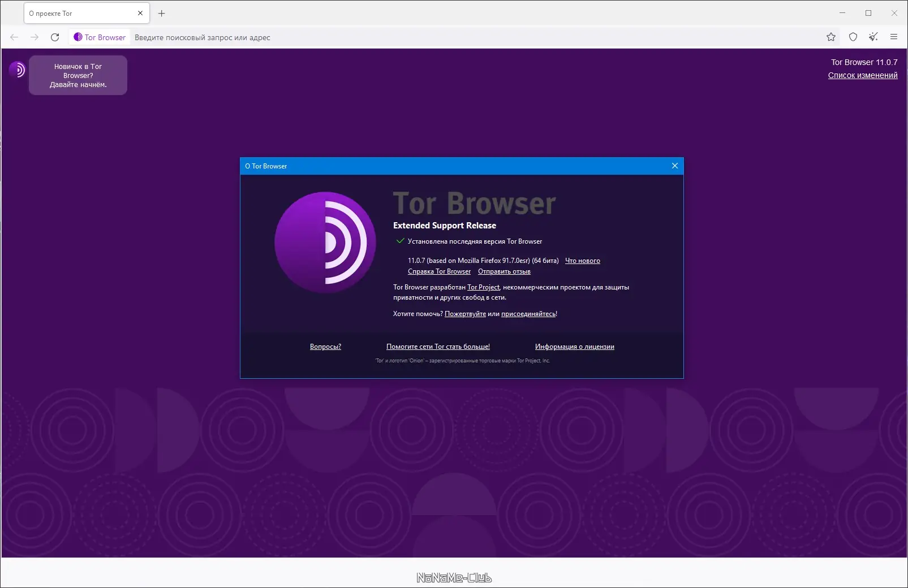Click the back navigation arrow
Screen dimensions: 908x588
click(x=14, y=37)
